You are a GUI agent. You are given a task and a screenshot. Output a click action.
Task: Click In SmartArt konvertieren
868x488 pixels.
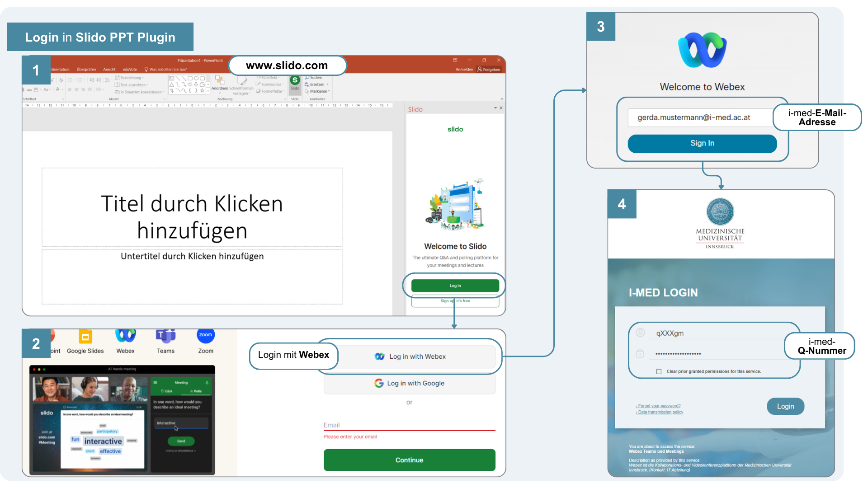click(139, 92)
